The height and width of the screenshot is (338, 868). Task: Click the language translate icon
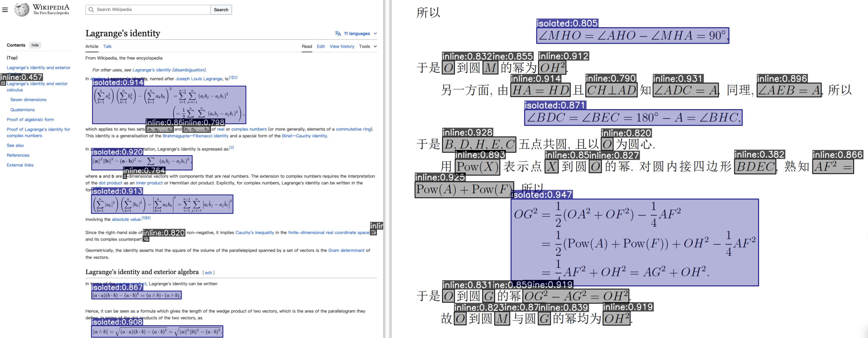pos(338,33)
